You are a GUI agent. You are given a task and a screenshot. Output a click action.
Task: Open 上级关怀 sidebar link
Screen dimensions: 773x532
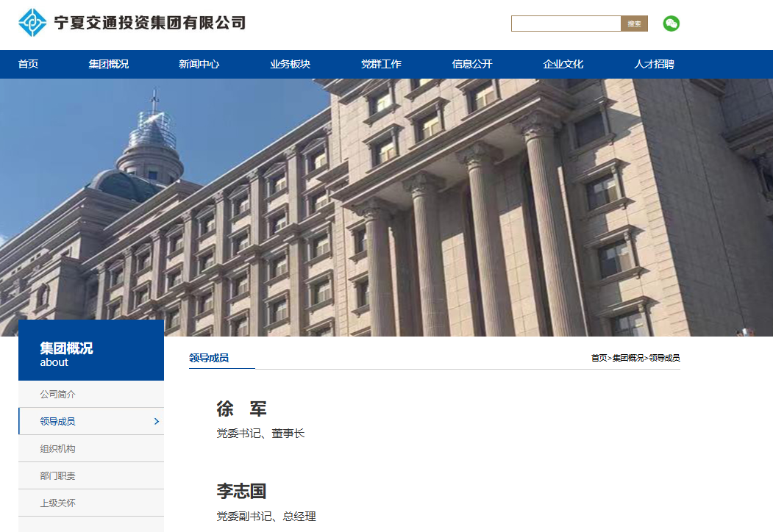[x=57, y=503]
